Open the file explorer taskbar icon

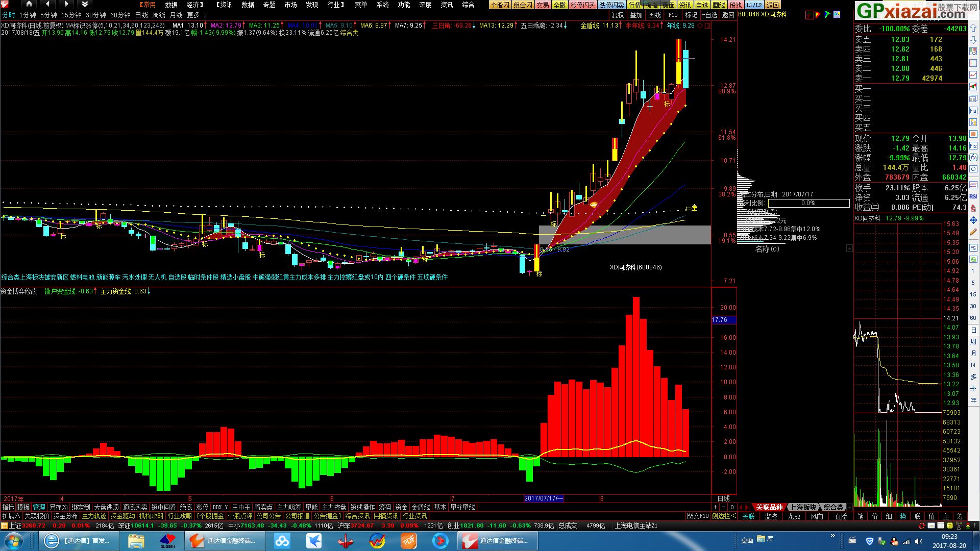(136, 541)
